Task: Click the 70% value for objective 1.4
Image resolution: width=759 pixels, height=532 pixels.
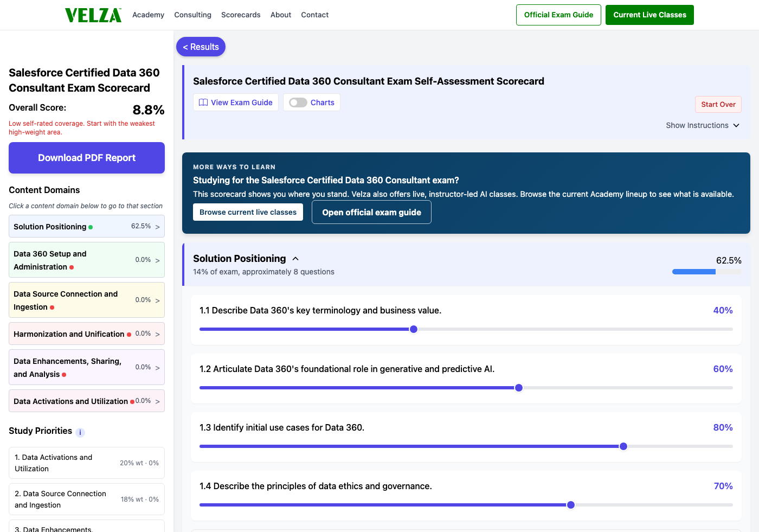Action: tap(723, 486)
